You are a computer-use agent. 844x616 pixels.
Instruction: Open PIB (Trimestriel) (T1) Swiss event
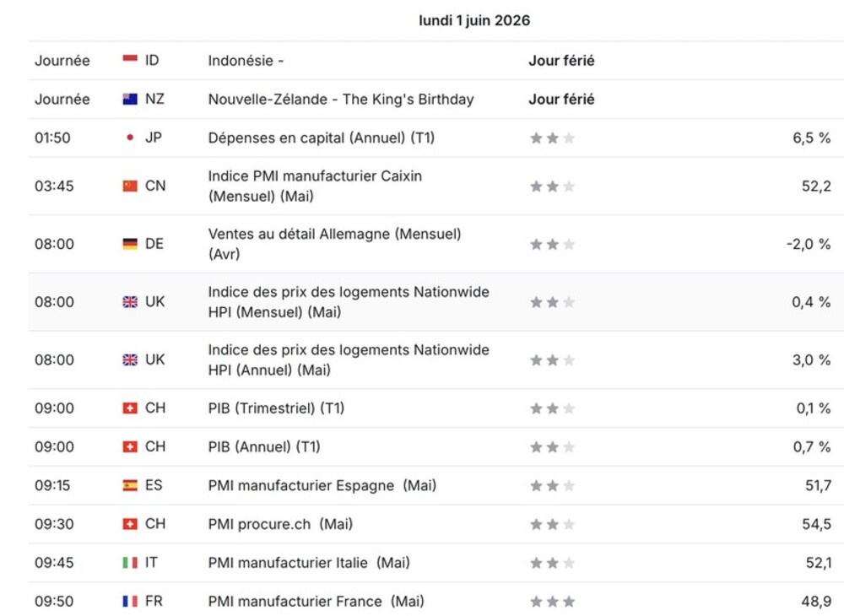point(276,408)
